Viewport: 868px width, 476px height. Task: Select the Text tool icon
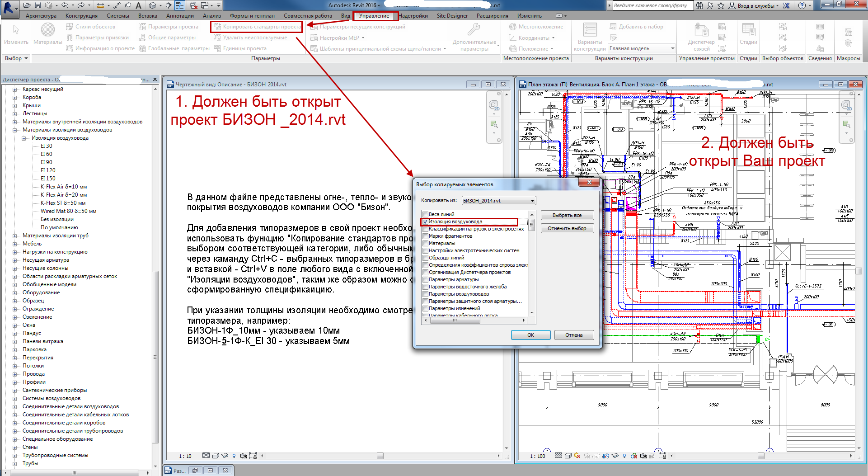coord(138,5)
